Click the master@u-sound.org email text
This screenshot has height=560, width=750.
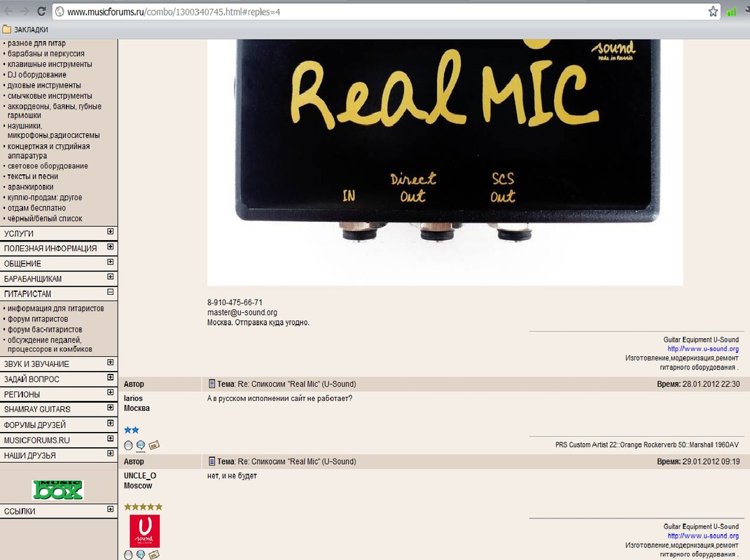click(x=242, y=312)
